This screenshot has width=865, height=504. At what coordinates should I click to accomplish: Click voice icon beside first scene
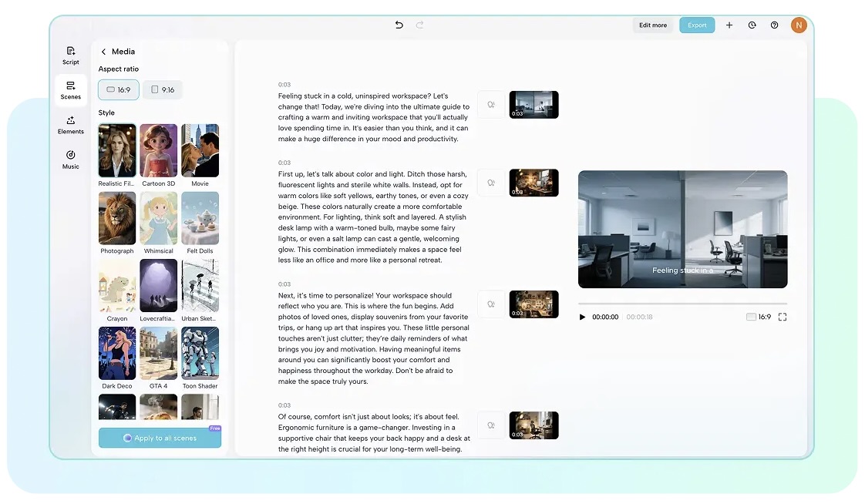coord(491,105)
